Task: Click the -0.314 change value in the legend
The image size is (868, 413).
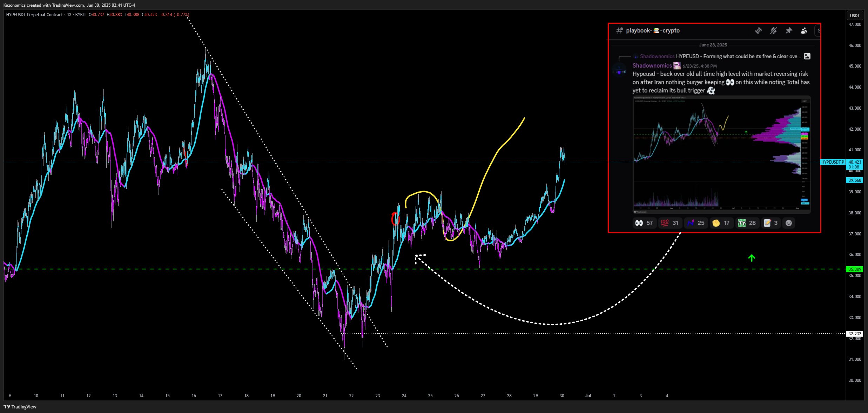Action: point(166,15)
